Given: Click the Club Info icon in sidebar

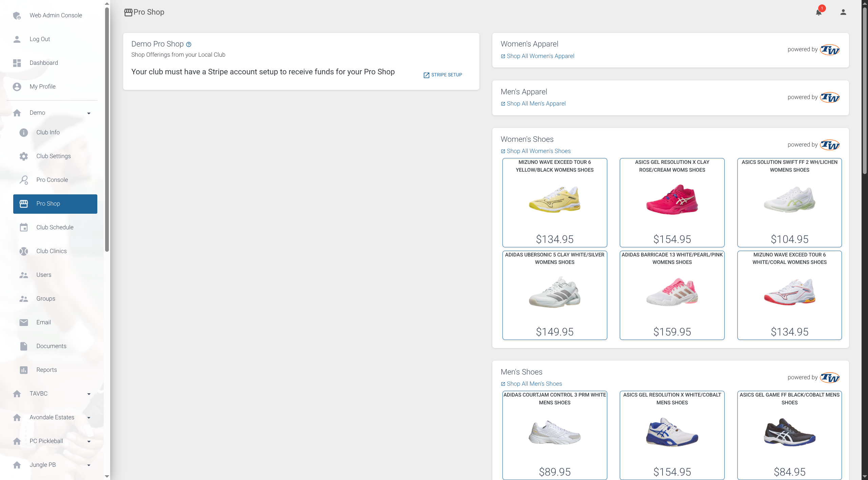Looking at the screenshot, I should pos(24,132).
